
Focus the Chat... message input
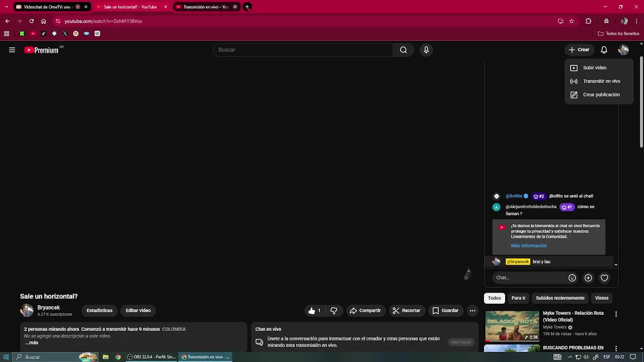(530, 278)
